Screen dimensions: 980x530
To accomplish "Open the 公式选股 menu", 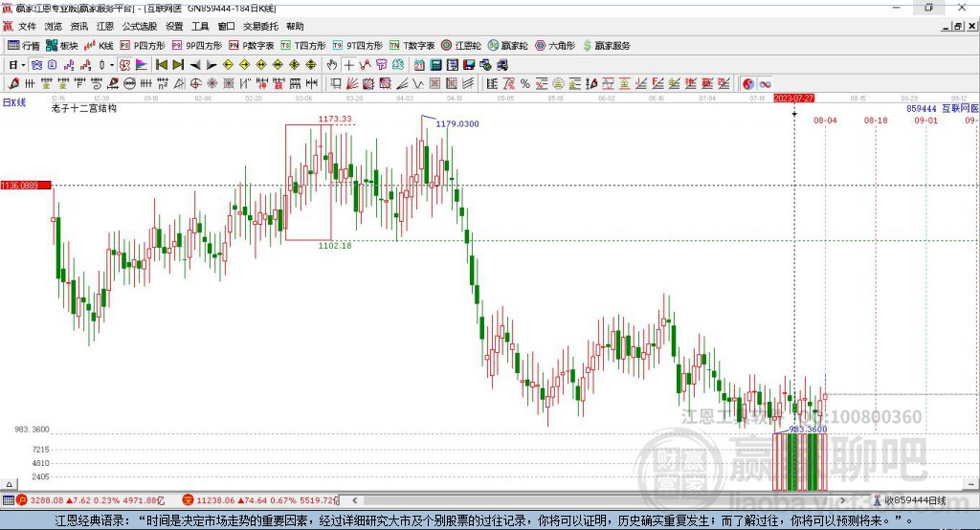I will coord(140,26).
